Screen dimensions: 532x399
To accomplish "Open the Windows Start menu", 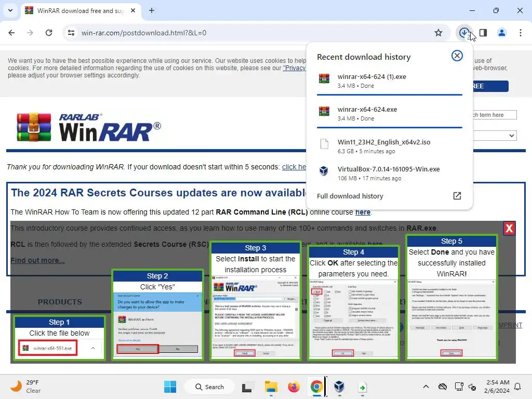I will pyautogui.click(x=170, y=387).
